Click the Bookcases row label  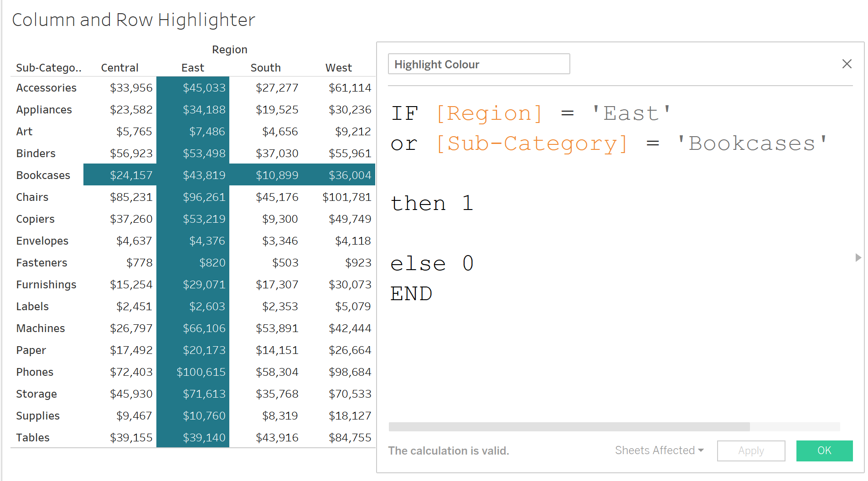[x=43, y=175]
